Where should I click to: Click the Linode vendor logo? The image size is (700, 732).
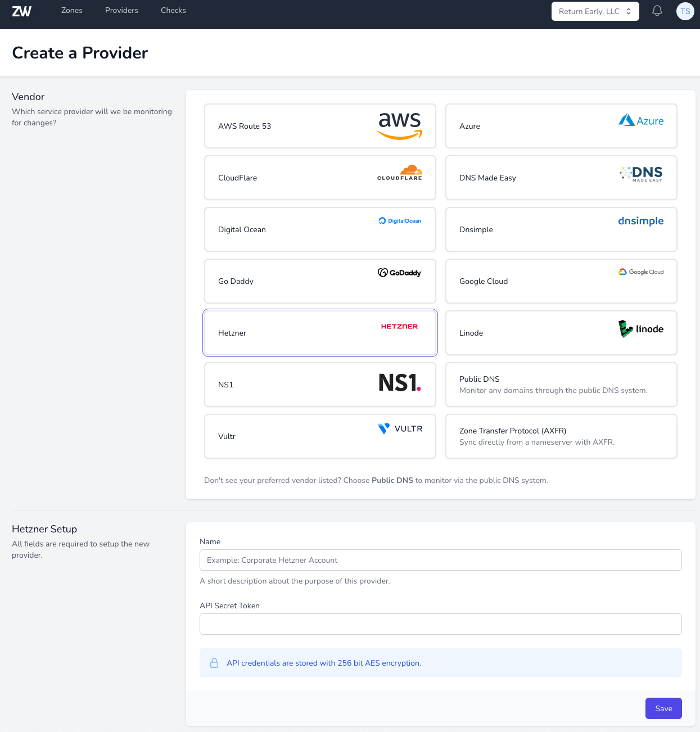pos(641,329)
